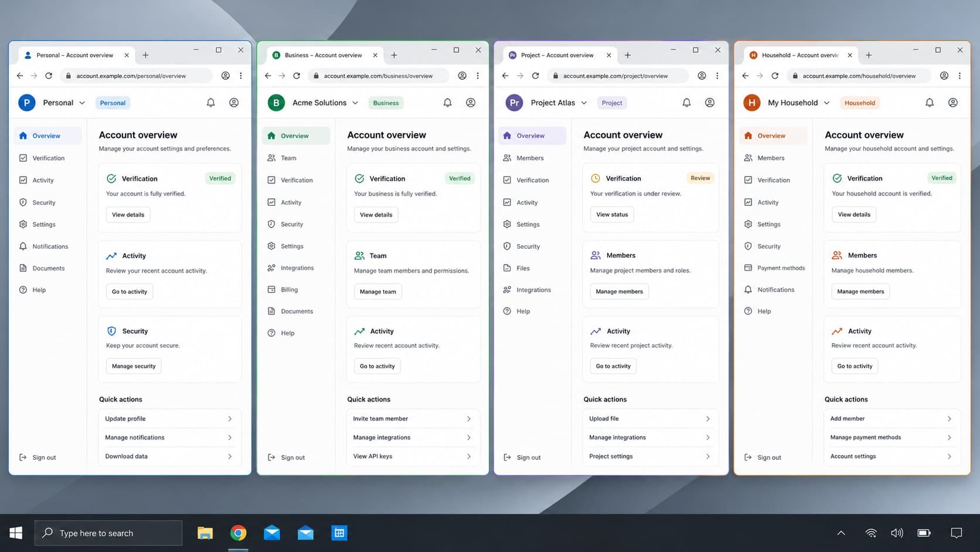
Task: Select Documents in Personal sidebar
Action: pyautogui.click(x=48, y=268)
